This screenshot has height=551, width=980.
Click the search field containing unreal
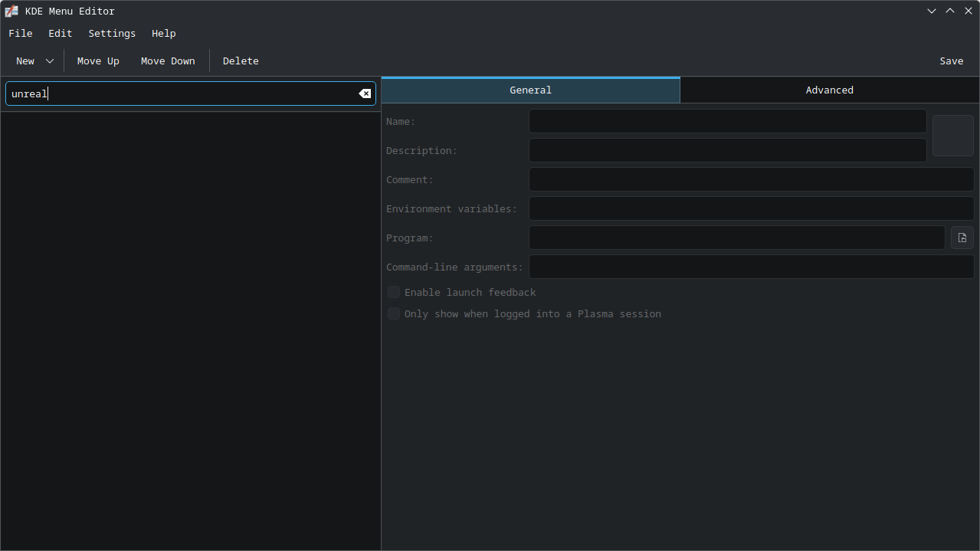191,93
